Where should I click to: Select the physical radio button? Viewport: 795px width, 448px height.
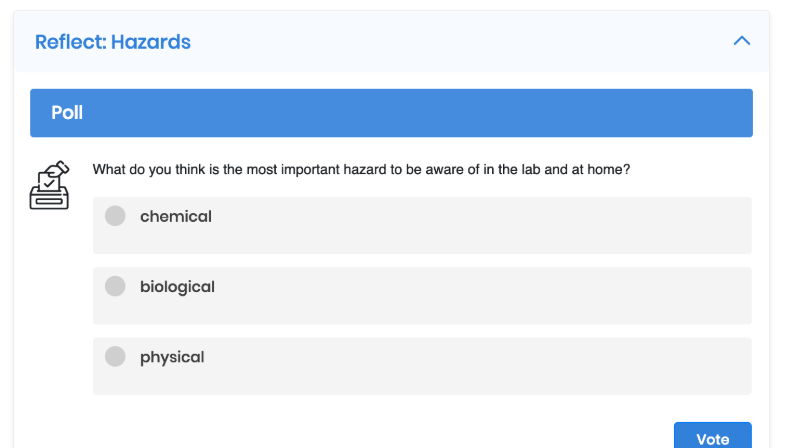(115, 356)
